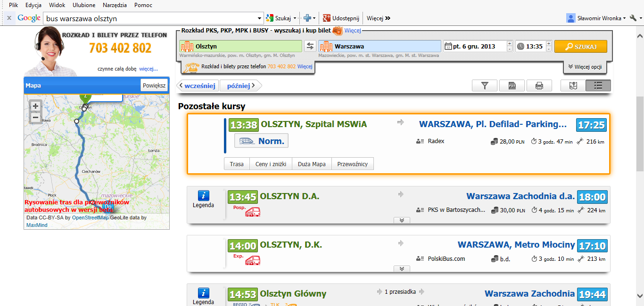Click the Więcej link beside phone number 703 402 802
This screenshot has height=306, width=644.
305,67
